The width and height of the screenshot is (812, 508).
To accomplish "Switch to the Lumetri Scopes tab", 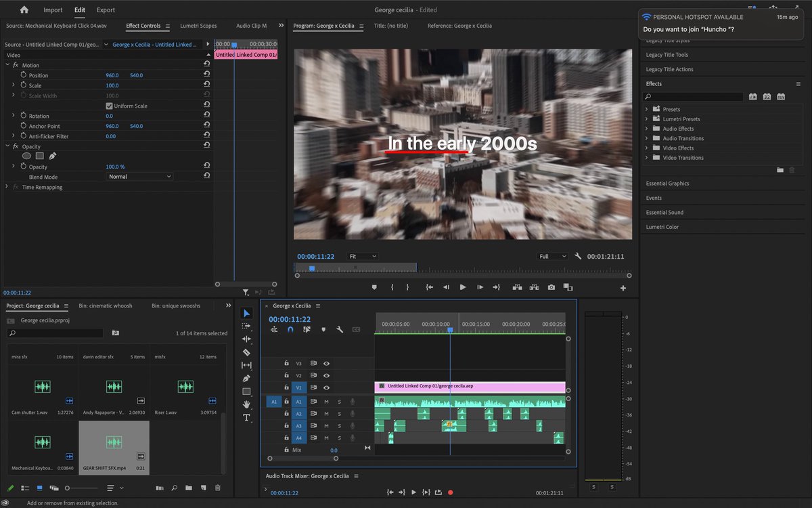I will [x=198, y=25].
